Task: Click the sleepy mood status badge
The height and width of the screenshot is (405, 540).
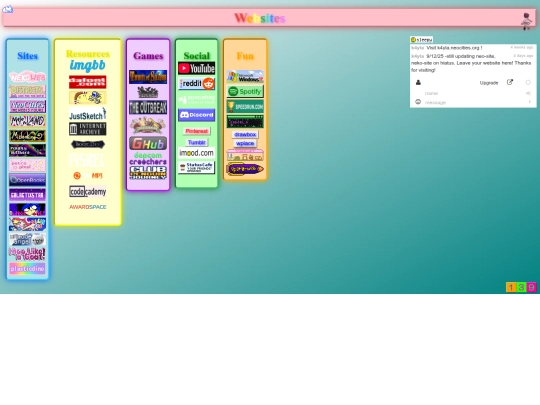Action: coord(421,40)
